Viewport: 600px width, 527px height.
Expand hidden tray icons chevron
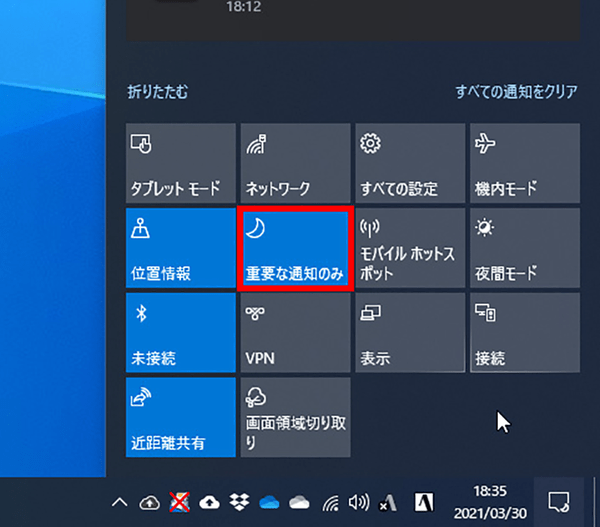(120, 502)
